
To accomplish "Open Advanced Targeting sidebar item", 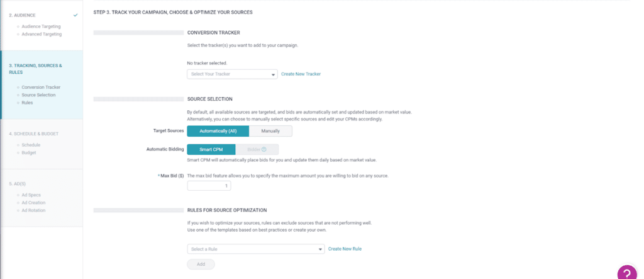I will tap(42, 34).
